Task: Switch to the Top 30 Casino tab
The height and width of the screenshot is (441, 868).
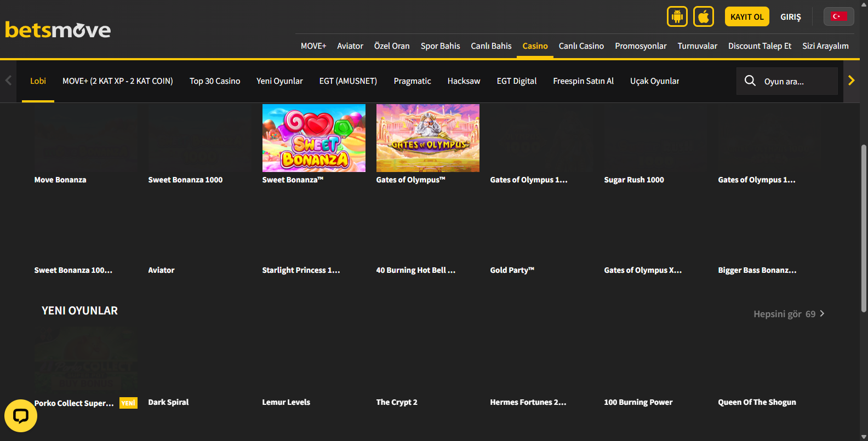Action: [x=215, y=81]
